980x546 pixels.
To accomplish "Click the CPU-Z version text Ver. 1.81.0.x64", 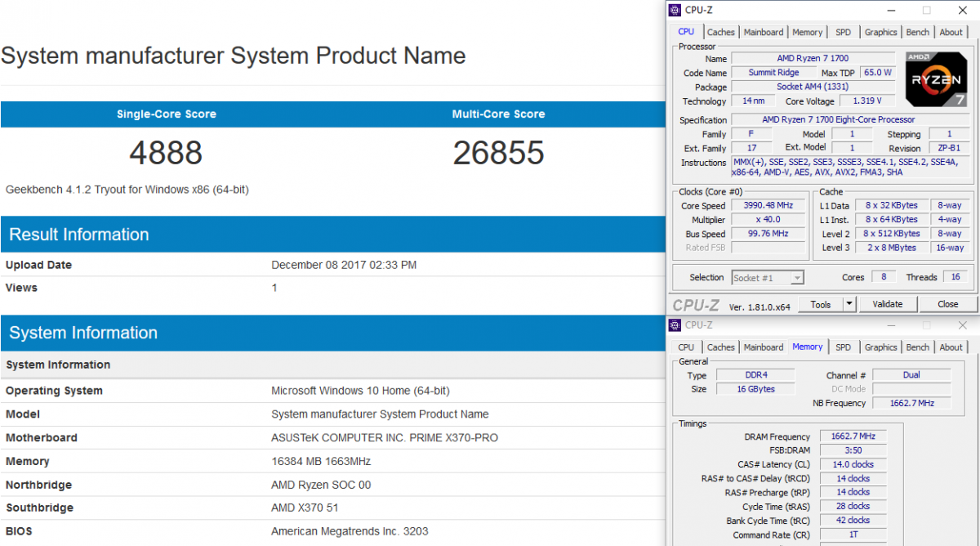I will click(x=759, y=306).
